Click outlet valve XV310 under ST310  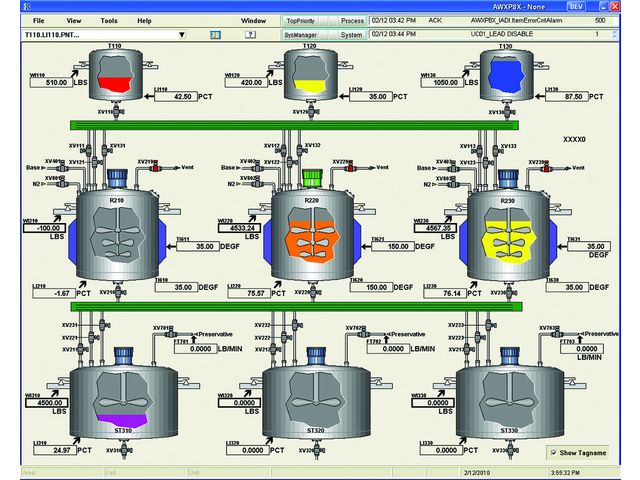[124, 450]
